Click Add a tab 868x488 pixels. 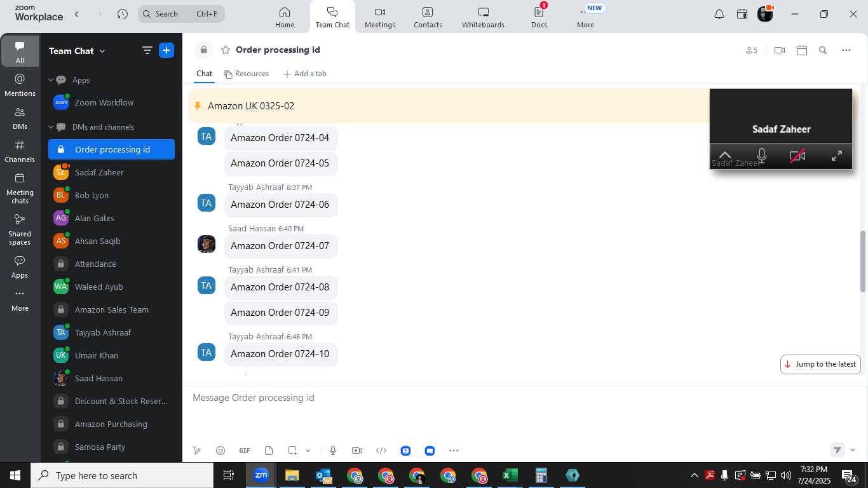pos(304,74)
